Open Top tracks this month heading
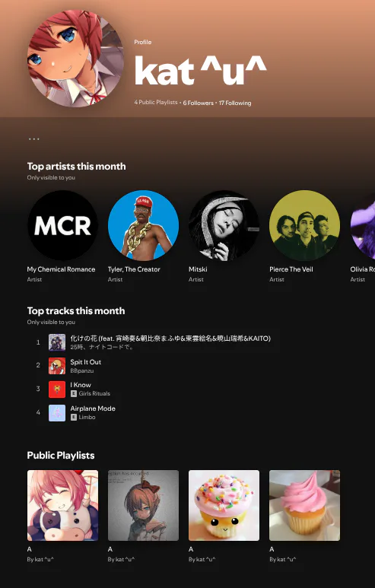375x588 pixels. pos(76,310)
